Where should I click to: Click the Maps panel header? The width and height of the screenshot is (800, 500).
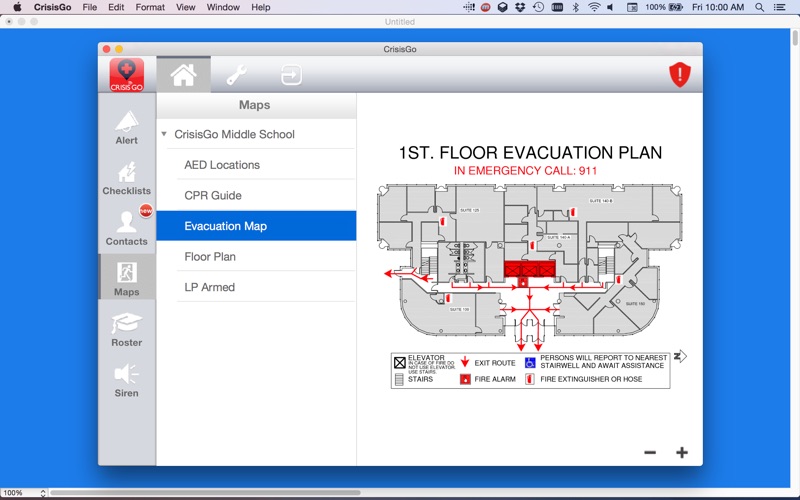click(x=256, y=105)
